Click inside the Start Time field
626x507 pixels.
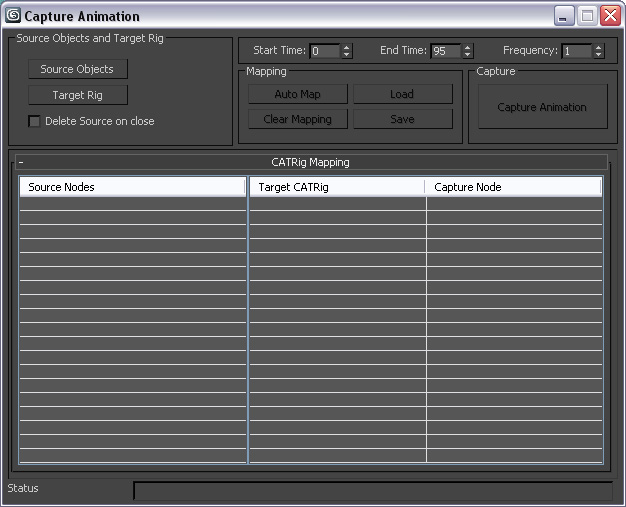[x=325, y=51]
